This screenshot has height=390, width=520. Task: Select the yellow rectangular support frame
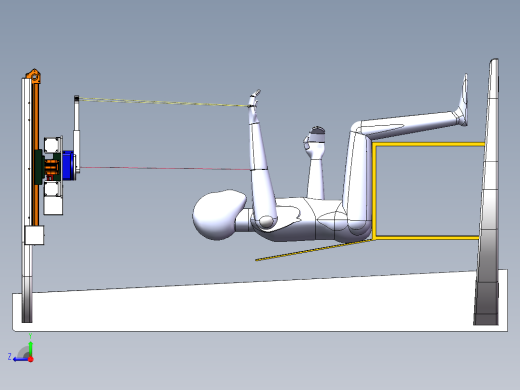(x=428, y=191)
